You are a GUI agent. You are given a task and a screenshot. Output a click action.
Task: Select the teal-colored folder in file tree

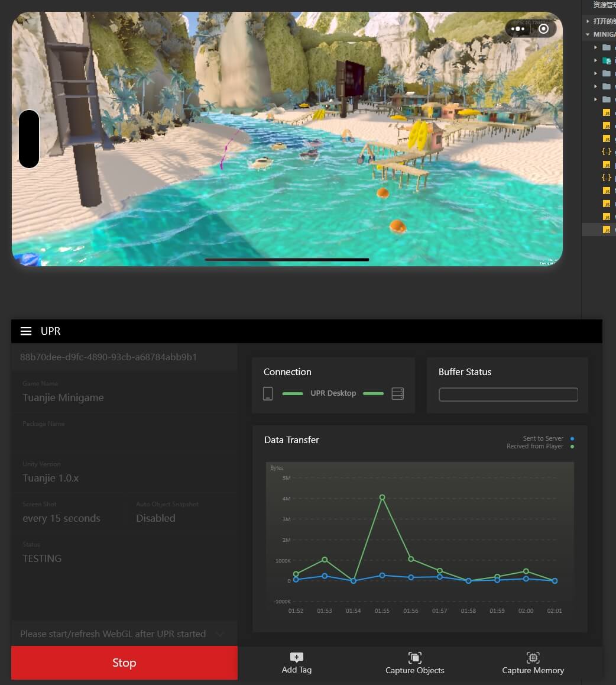click(x=607, y=60)
